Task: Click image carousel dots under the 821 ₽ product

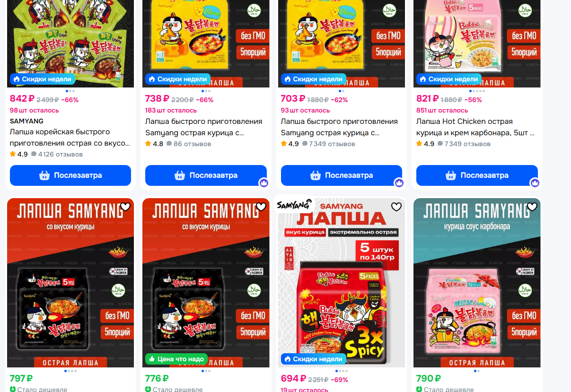Action: 477,91
